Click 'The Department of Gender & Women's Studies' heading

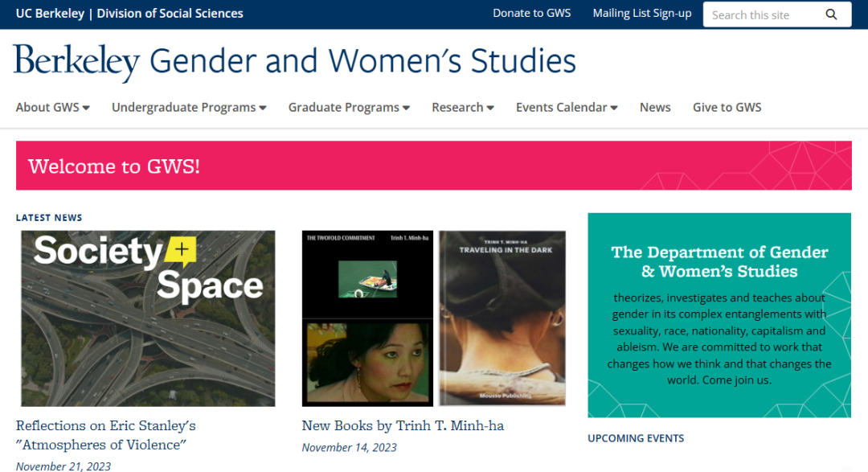719,261
